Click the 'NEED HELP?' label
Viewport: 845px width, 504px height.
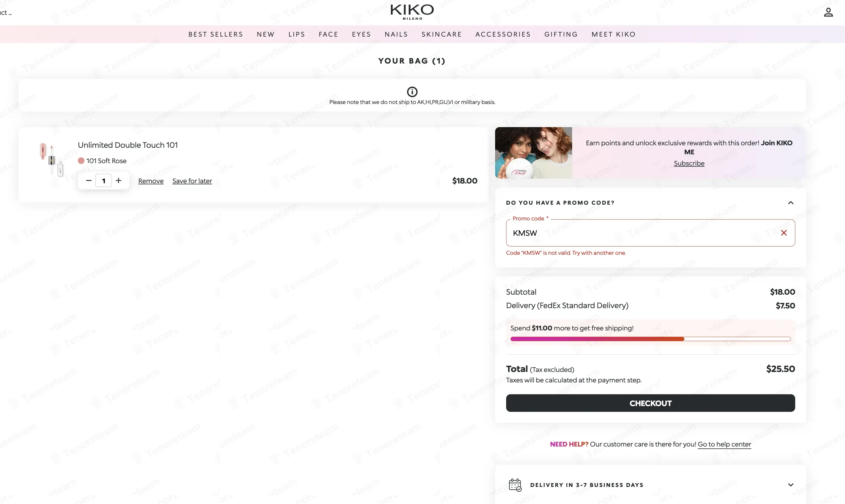(x=569, y=444)
